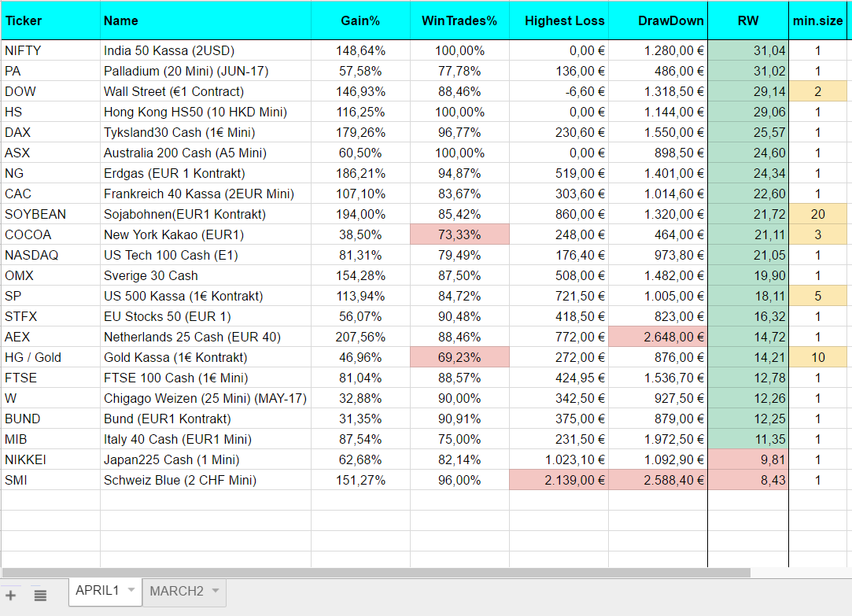This screenshot has height=616, width=852.
Task: Click Chigago Weizen (25 Mini) (MAY-17) cell
Action: 205,398
